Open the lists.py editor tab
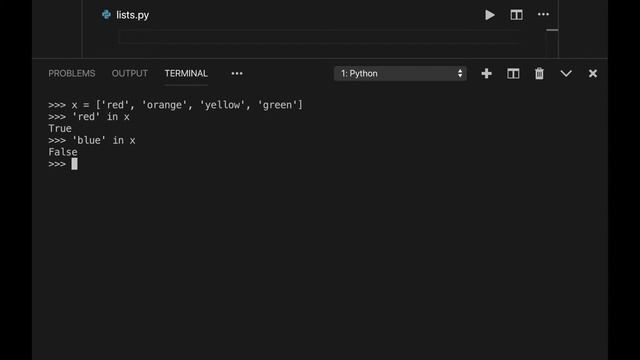 (x=126, y=15)
